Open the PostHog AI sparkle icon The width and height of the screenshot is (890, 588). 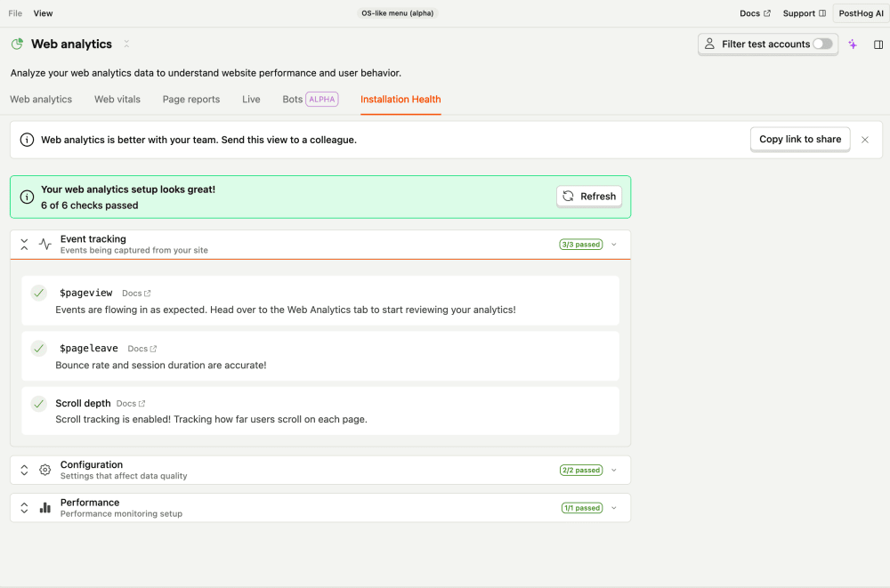[853, 44]
